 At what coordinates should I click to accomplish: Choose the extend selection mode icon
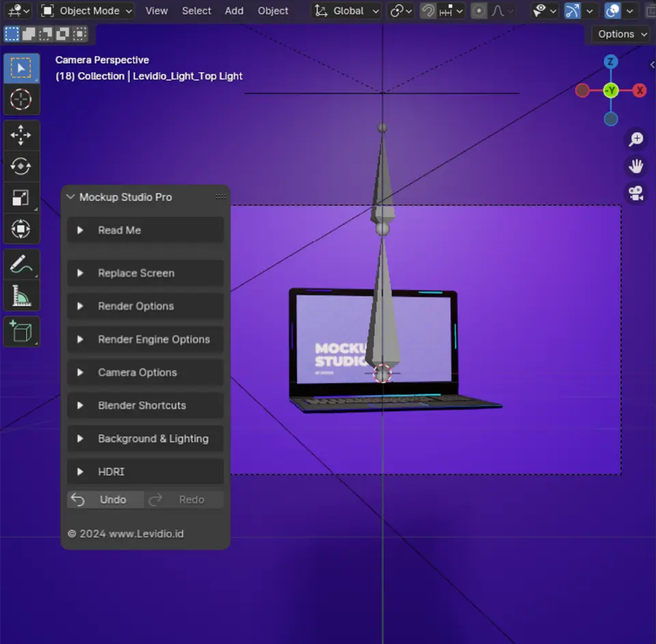coord(29,34)
